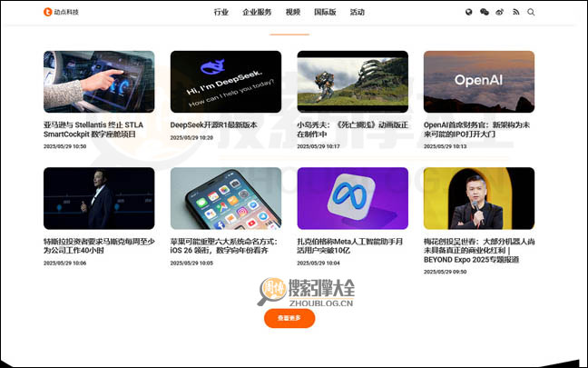Open the 行业 menu item
Screen dimensions: 588x368
[220, 12]
